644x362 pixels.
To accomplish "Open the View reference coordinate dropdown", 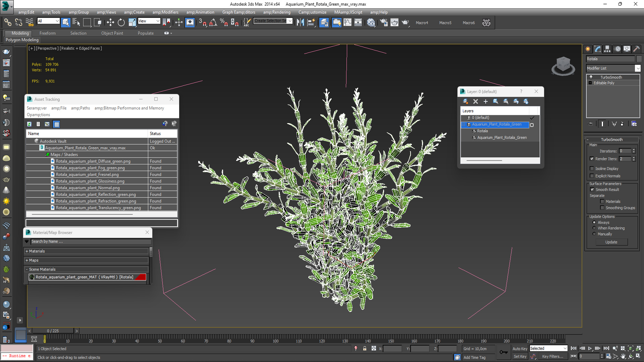I will click(149, 21).
